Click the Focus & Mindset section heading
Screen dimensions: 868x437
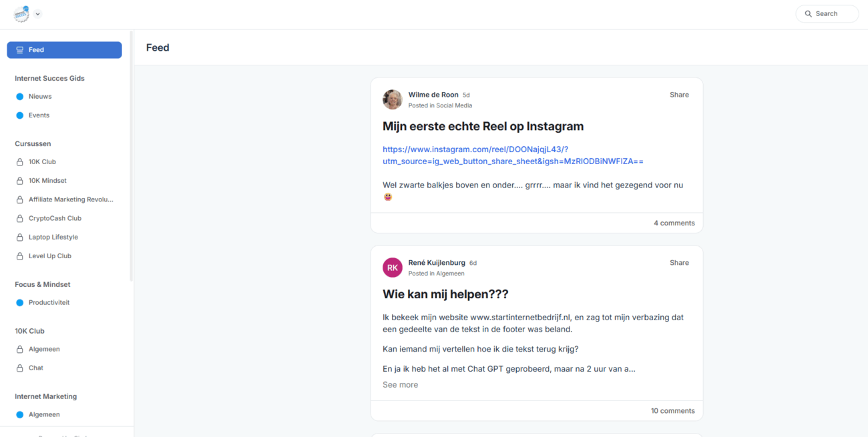(x=42, y=285)
